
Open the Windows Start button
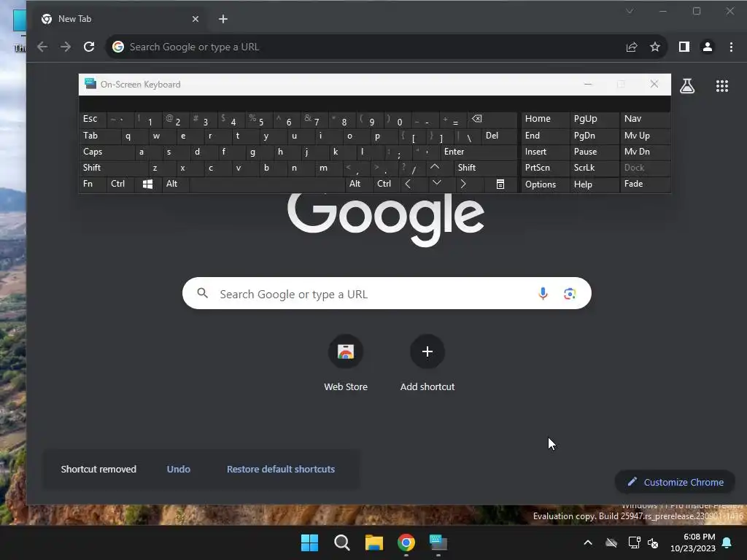tap(309, 542)
